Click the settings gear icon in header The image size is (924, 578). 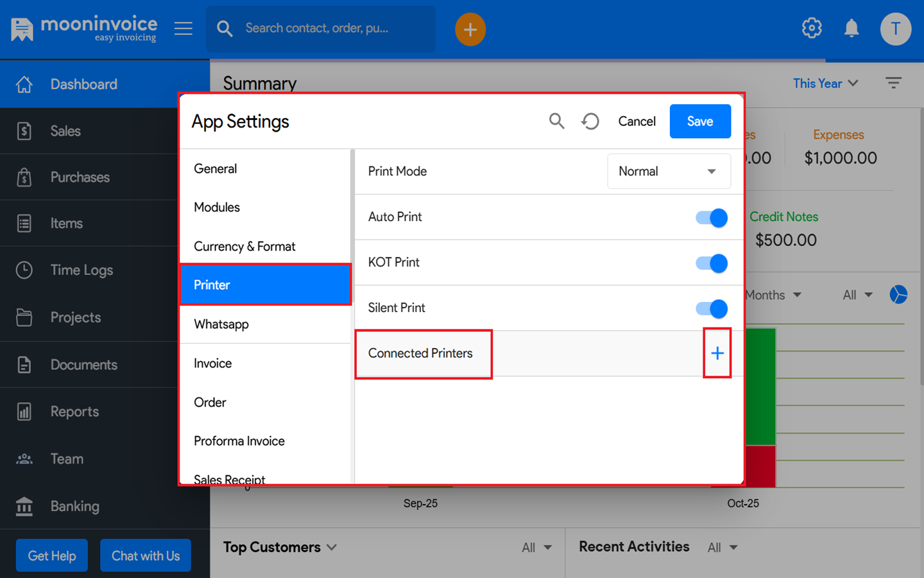click(812, 28)
